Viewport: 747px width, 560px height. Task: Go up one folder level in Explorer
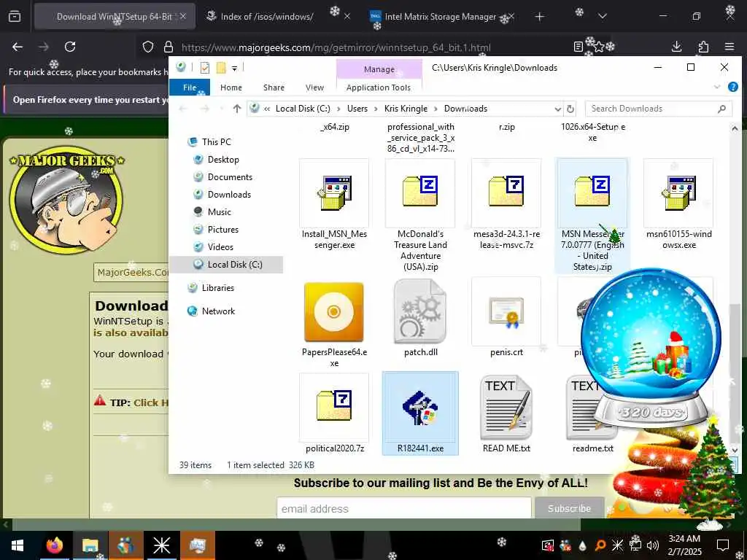coord(237,109)
